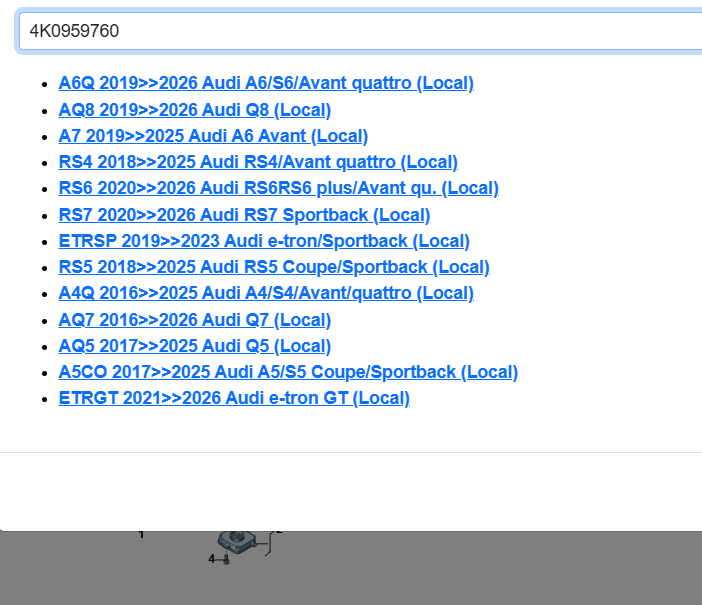Select the AQ5 2017>>2025 Audi Q5 link

194,346
